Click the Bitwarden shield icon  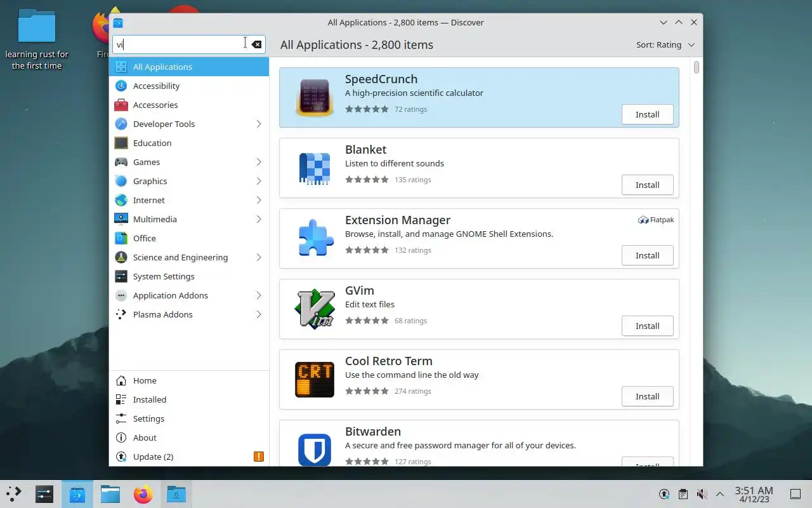click(315, 448)
